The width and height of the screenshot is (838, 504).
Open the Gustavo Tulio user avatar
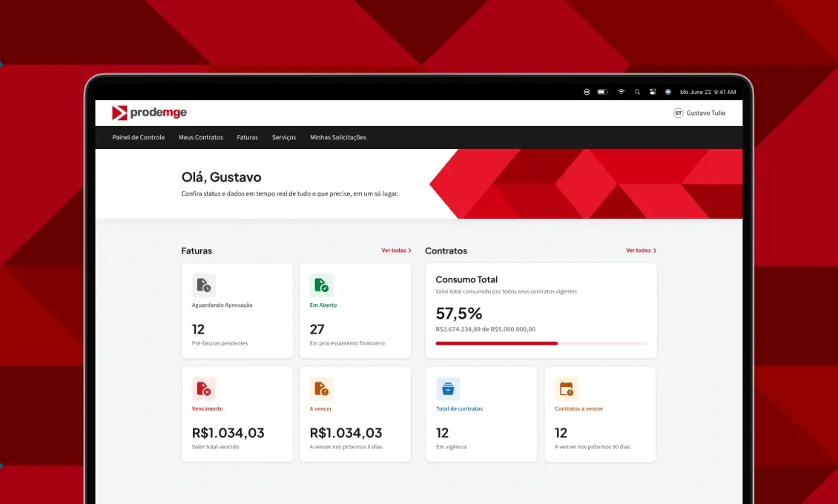(679, 113)
